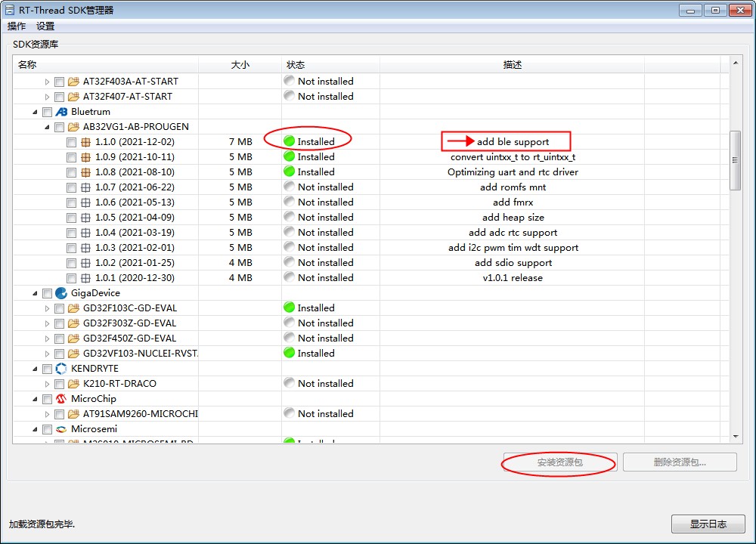Click the Microsemi vendor logo icon

coord(61,429)
